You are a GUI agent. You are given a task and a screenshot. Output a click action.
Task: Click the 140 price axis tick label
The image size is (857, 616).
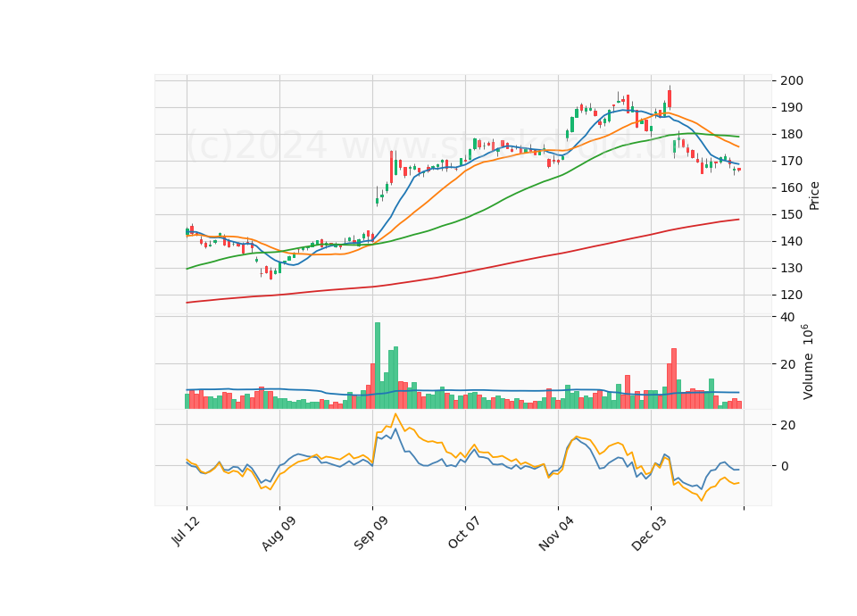pos(792,242)
